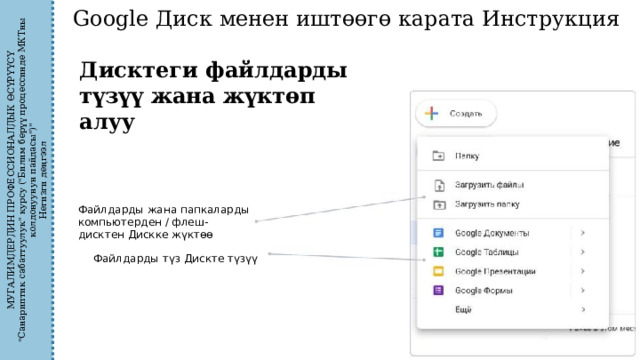The height and width of the screenshot is (360, 640).
Task: Click vertical sidebar text 'МУГАЛИМДЕРДИН ПРОФЕССИОНАЛДЫК ӨСҮҮСҮ'
Action: [11, 180]
